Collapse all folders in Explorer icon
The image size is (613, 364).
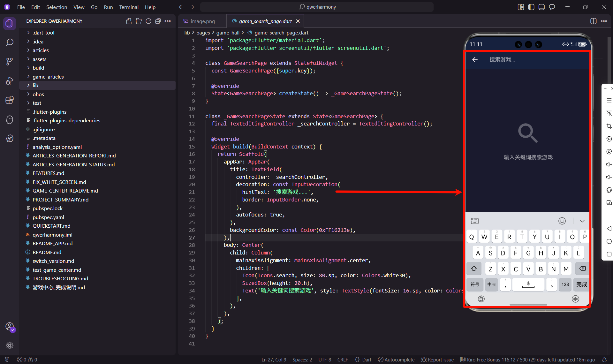point(158,21)
